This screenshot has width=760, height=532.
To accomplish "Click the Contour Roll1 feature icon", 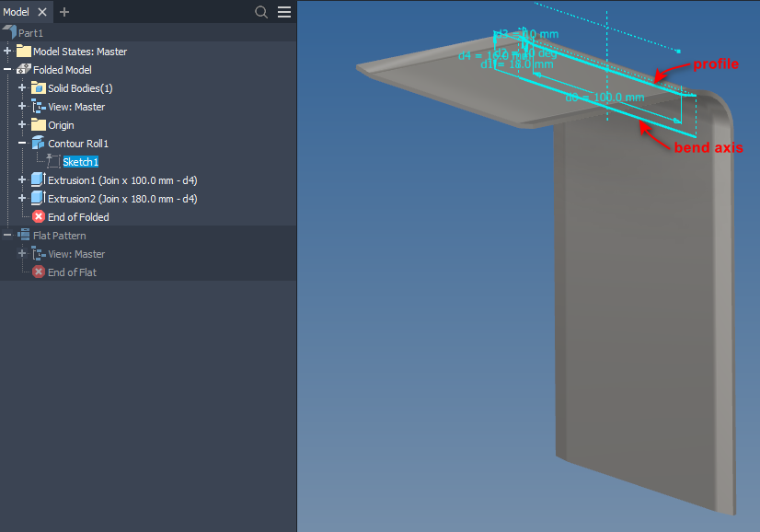I will click(x=38, y=143).
